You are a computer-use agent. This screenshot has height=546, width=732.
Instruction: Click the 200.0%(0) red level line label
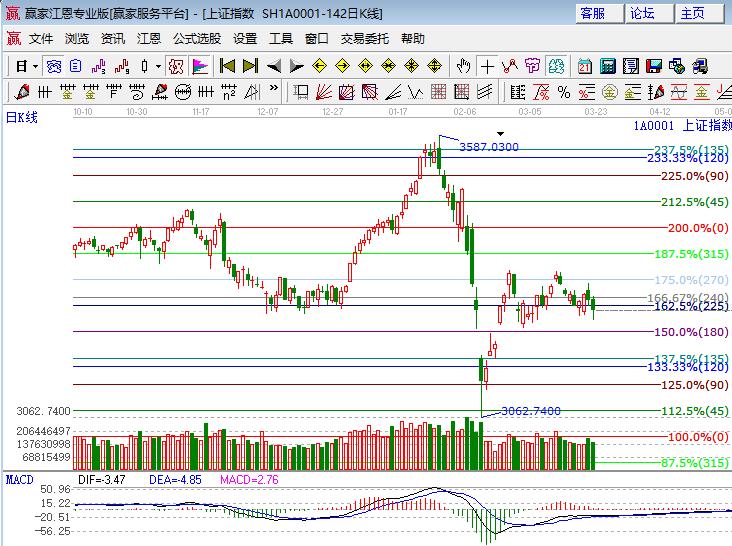[697, 228]
